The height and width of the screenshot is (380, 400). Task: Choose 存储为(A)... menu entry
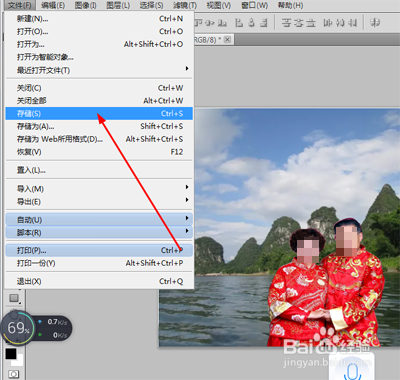pyautogui.click(x=99, y=126)
